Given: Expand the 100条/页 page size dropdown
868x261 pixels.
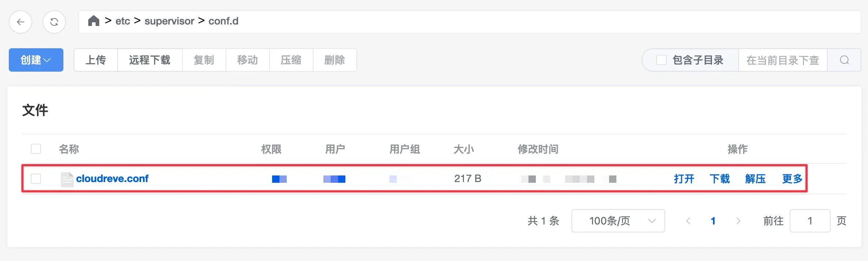Looking at the screenshot, I should [618, 221].
